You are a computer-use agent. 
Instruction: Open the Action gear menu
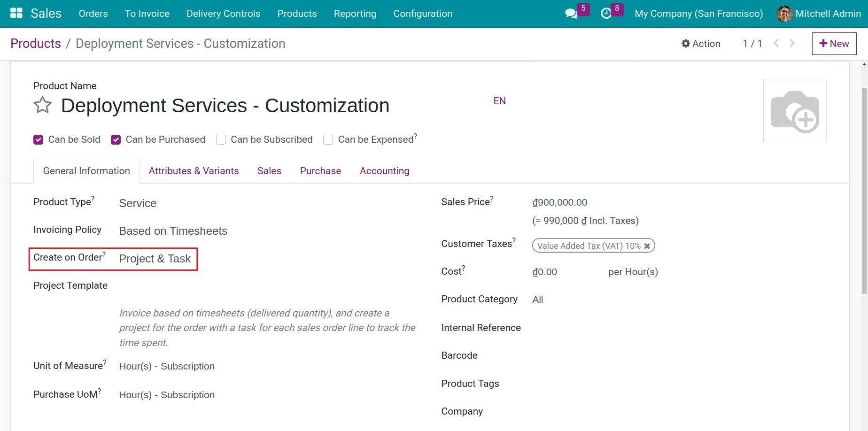701,43
